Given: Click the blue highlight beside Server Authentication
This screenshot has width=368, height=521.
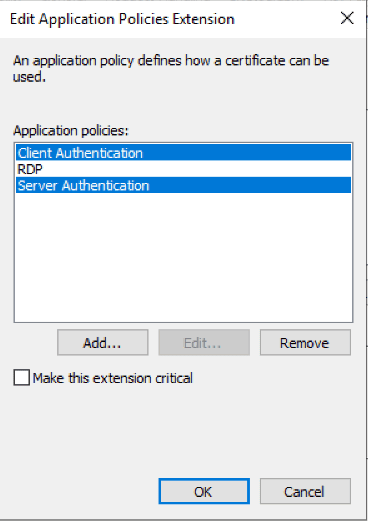Looking at the screenshot, I should (250, 185).
